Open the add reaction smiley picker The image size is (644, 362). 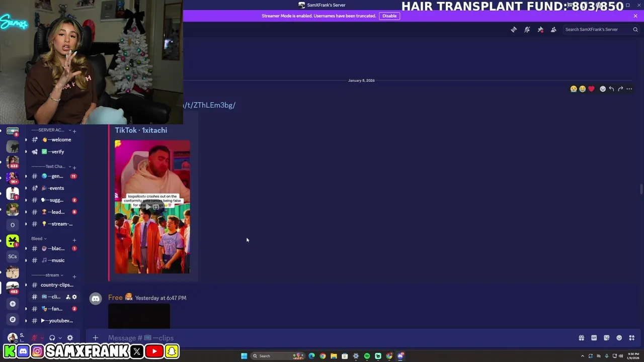pos(603,89)
